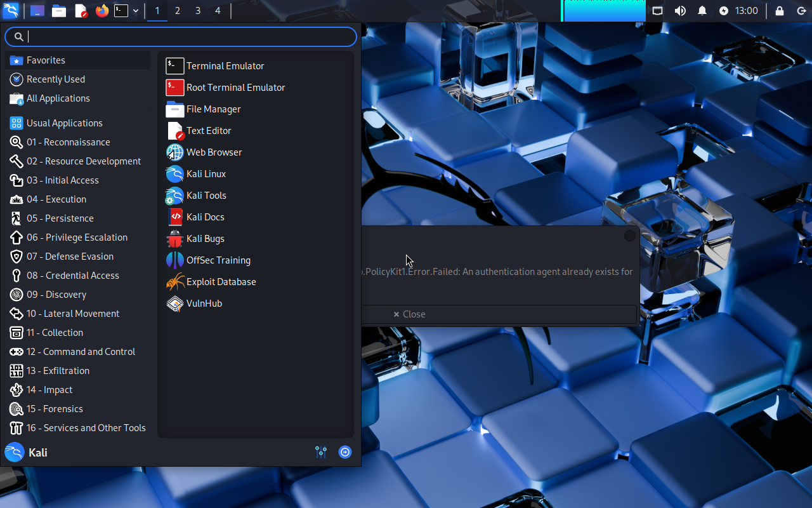Screen dimensions: 812x508
Task: Open terminal from top panel
Action: click(x=121, y=11)
